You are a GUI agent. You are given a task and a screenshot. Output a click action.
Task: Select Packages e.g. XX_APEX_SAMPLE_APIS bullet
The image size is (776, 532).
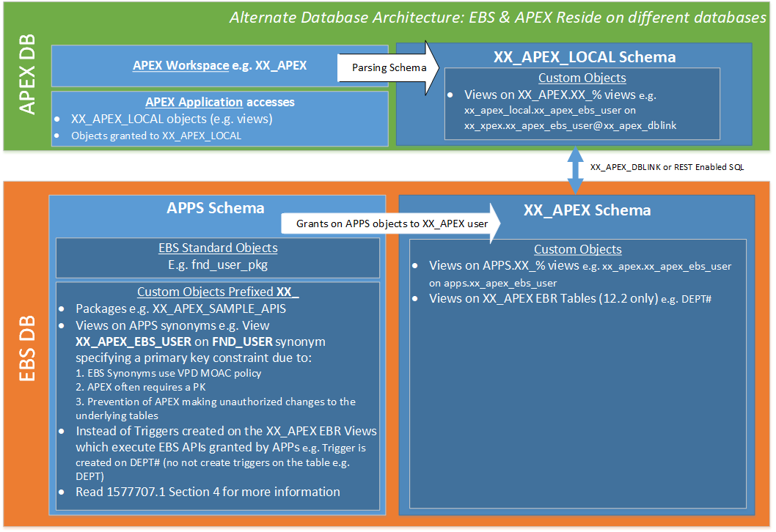pyautogui.click(x=180, y=309)
